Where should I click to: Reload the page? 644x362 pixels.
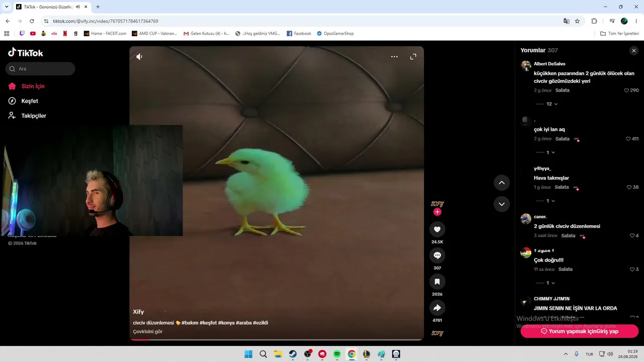(x=32, y=21)
